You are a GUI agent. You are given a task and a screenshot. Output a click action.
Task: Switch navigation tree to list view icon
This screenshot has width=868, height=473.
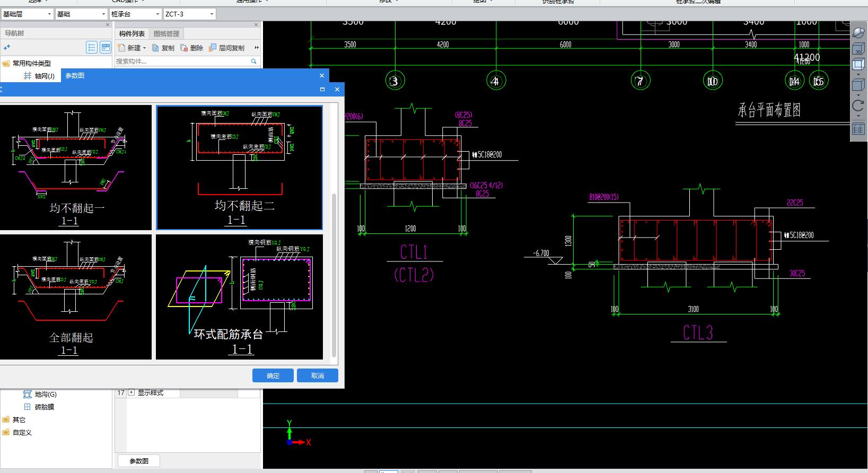(92, 48)
